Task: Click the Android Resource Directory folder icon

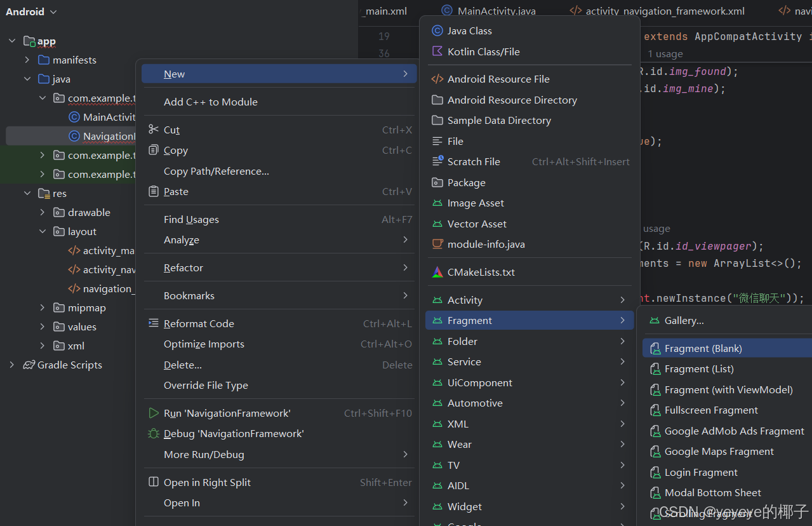Action: (x=437, y=100)
